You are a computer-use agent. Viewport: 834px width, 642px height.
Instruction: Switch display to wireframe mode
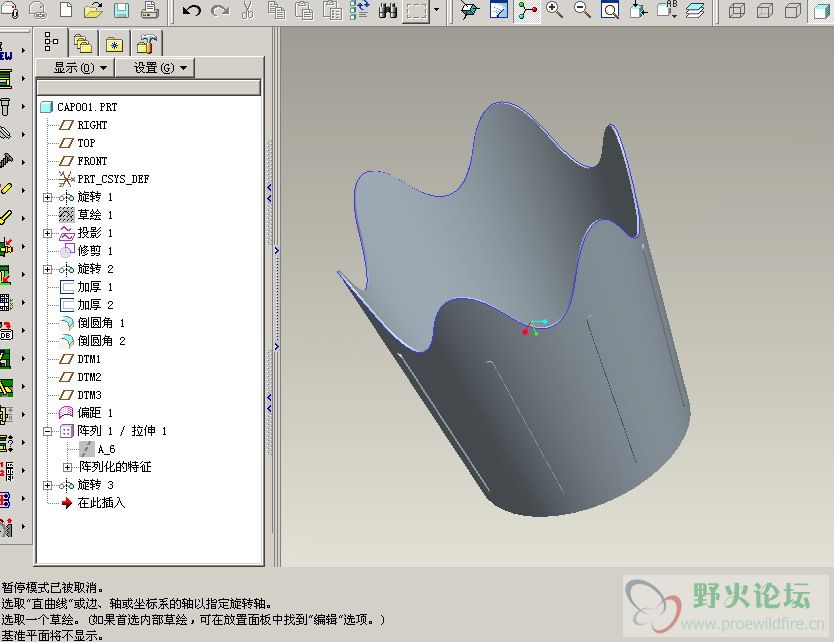737,10
